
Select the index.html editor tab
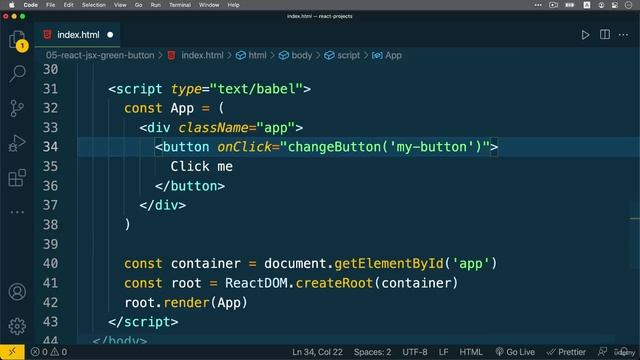[78, 35]
